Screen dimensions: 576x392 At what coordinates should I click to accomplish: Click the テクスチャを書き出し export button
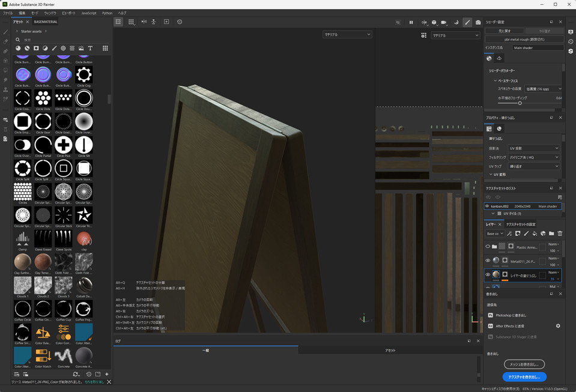tap(524, 377)
